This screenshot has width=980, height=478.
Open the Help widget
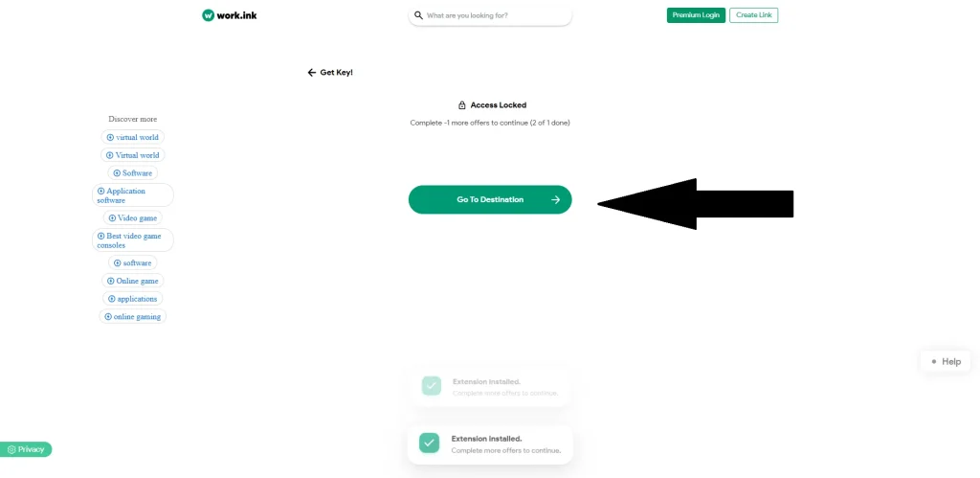(x=946, y=361)
